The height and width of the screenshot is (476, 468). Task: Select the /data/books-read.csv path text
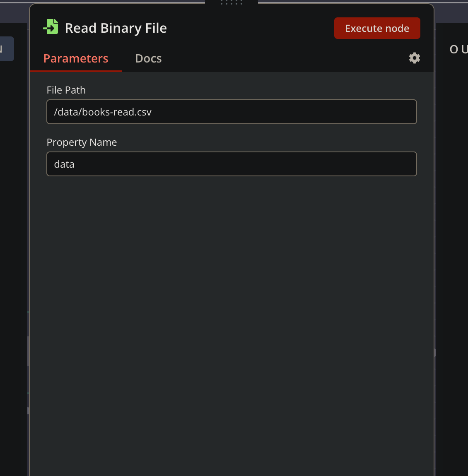point(102,112)
